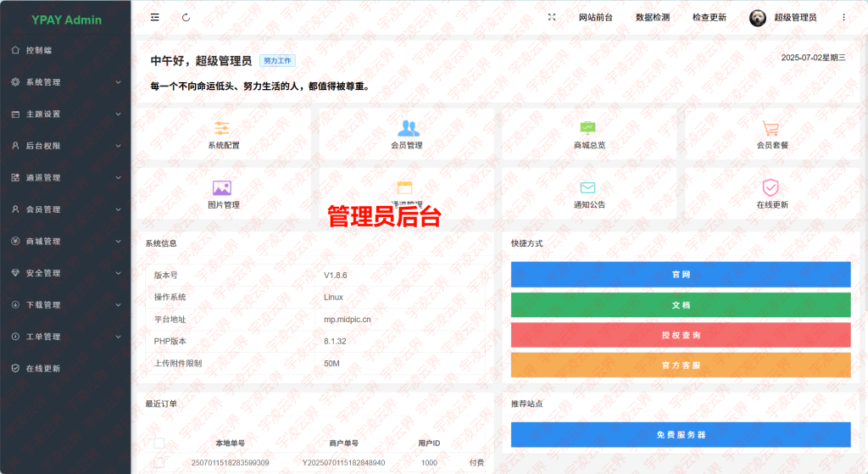Click the date 2025-07-02星期三

pyautogui.click(x=813, y=58)
